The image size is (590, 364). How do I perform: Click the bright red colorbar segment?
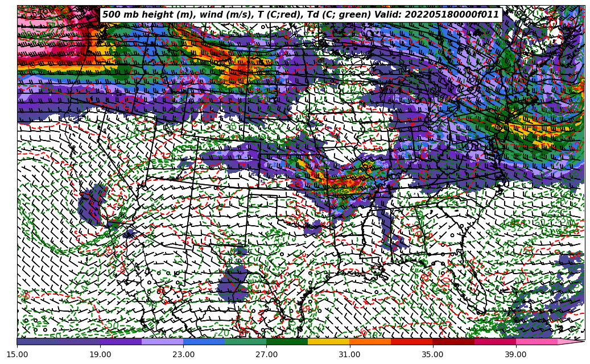click(x=411, y=341)
